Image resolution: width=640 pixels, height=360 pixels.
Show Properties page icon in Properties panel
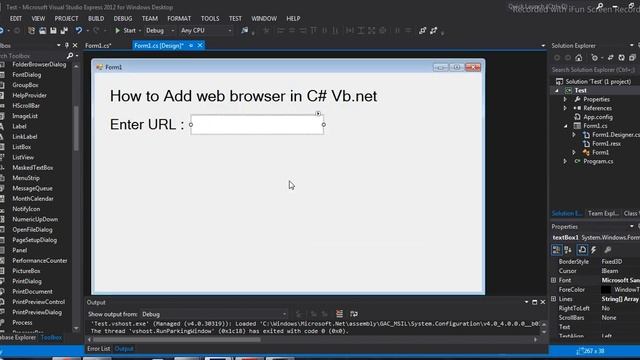point(582,250)
